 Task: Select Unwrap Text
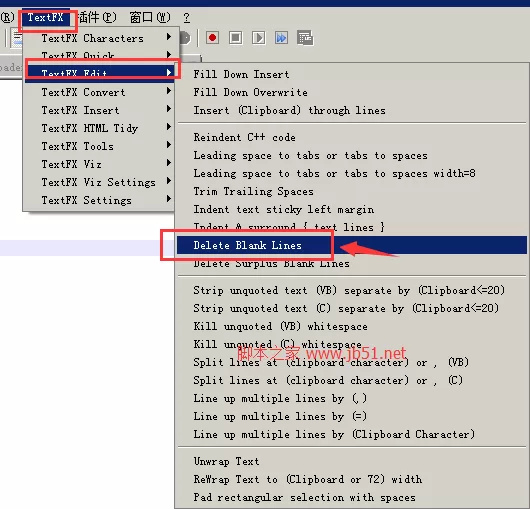click(352, 461)
